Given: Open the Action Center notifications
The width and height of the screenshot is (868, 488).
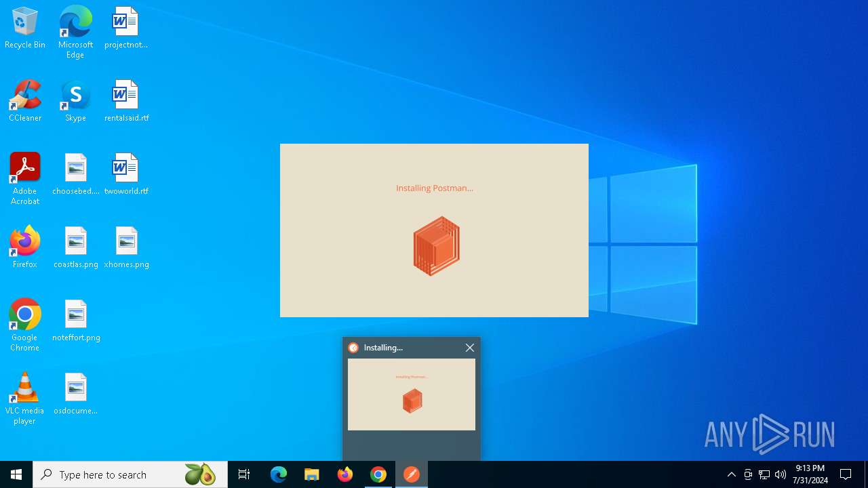Looking at the screenshot, I should [846, 474].
